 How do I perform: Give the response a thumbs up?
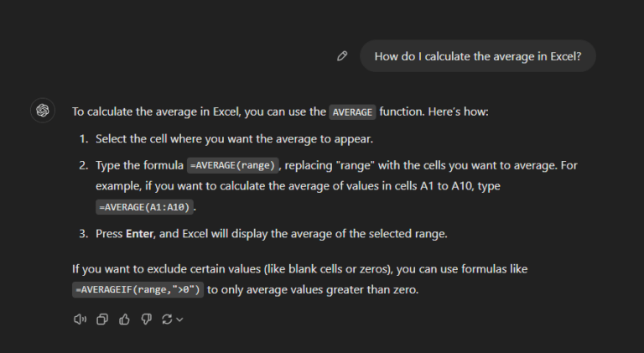(125, 319)
